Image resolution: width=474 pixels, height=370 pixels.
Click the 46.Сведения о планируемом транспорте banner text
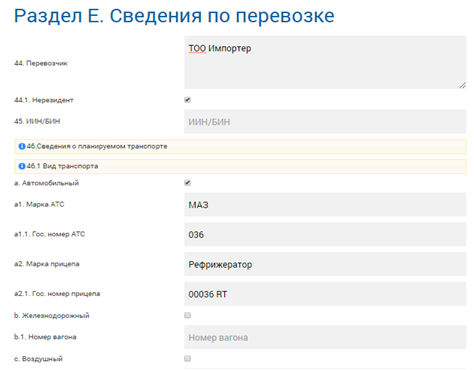97,146
